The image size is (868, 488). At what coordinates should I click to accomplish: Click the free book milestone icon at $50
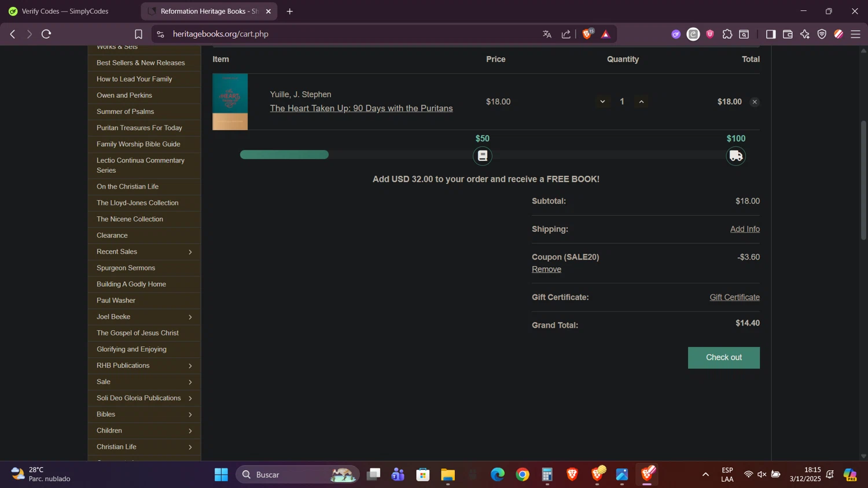483,156
